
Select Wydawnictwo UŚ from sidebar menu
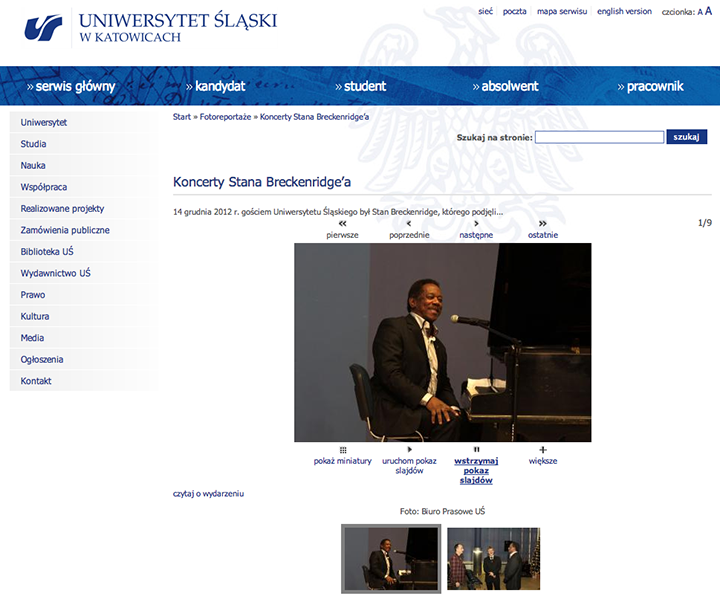tap(55, 273)
